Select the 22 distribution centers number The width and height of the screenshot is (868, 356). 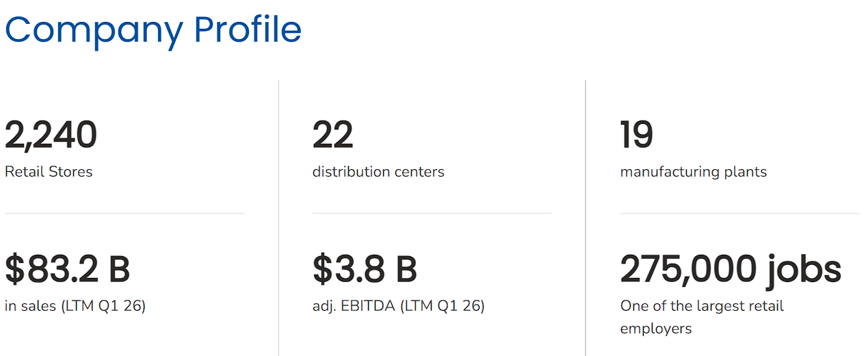coord(333,135)
